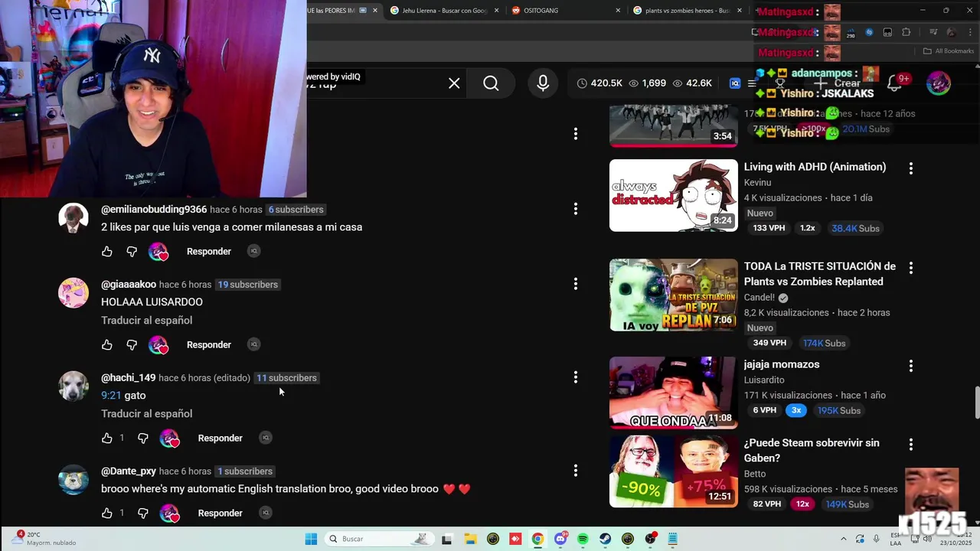Dislike the giaaaakoo comment
Viewport: 980px width, 551px height.
click(132, 344)
